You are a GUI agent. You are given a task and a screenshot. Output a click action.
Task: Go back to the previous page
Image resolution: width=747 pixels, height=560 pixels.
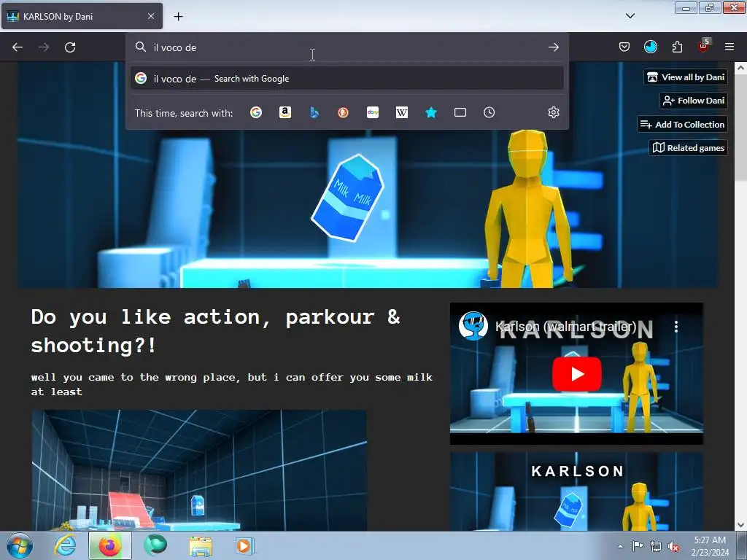tap(18, 47)
